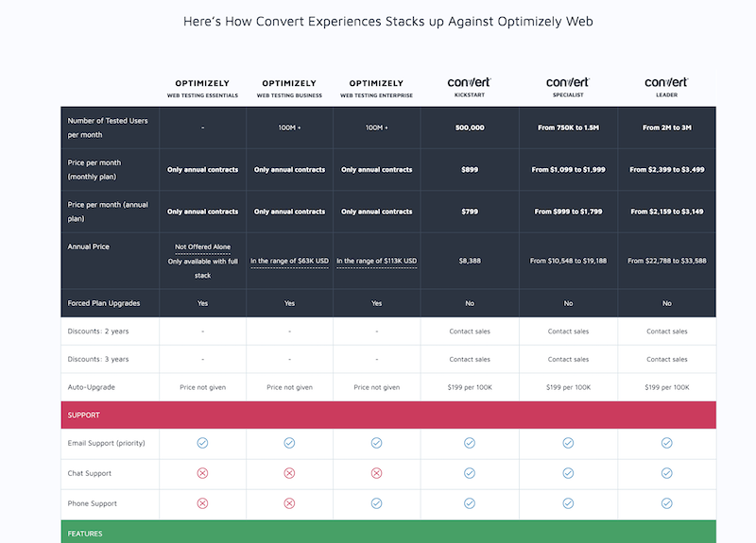Open the 'Not Offered Alone' underlined link
756x543 pixels.
click(x=202, y=246)
